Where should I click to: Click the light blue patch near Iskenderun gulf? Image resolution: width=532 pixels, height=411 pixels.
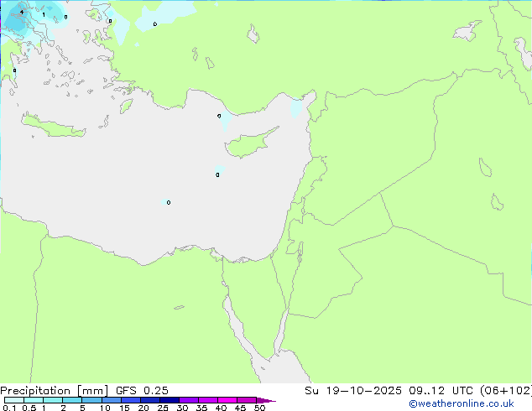tap(296, 108)
